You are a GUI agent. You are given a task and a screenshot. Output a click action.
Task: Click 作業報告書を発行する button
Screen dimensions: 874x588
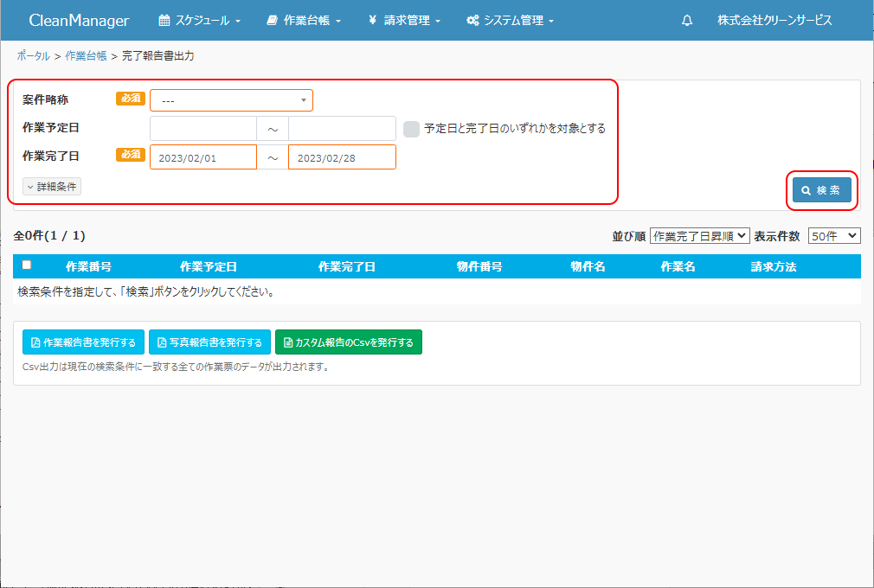click(x=83, y=342)
